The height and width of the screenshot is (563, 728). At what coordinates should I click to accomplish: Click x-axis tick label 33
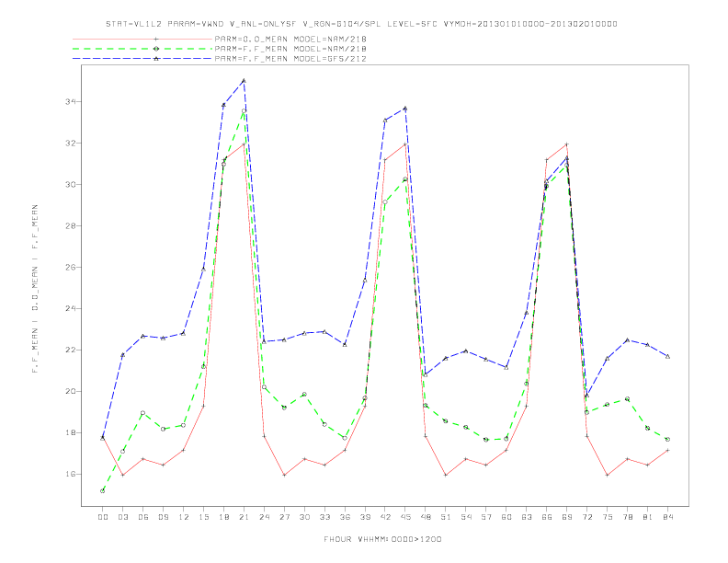324,517
